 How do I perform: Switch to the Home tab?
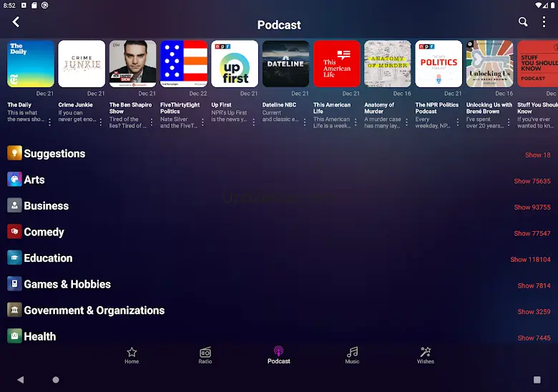pos(132,356)
